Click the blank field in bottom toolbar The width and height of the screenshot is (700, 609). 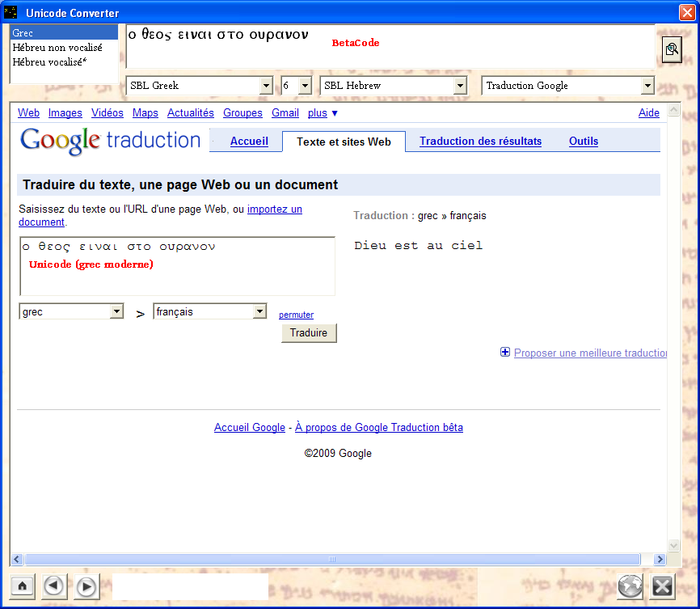pos(190,586)
